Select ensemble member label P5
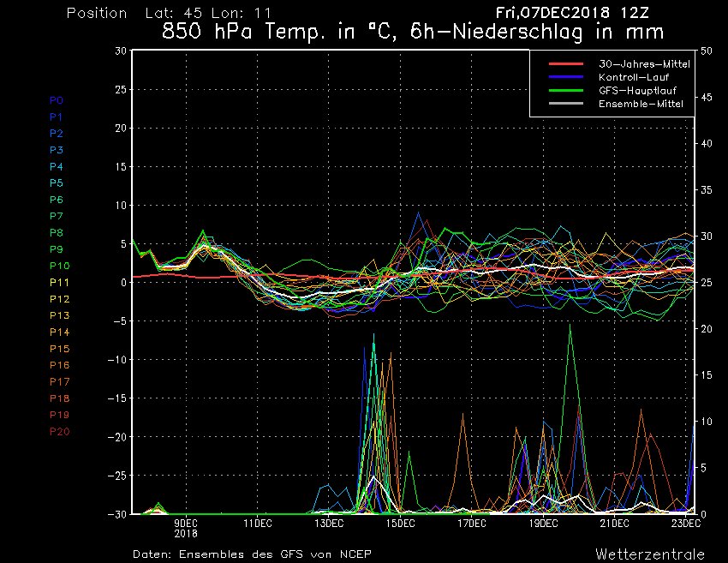Screen dimensions: 728x563 click(57, 183)
